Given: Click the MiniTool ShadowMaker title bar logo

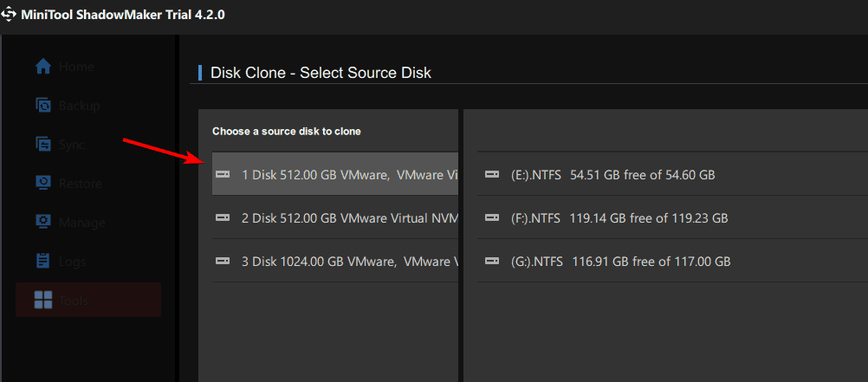Looking at the screenshot, I should coord(11,15).
